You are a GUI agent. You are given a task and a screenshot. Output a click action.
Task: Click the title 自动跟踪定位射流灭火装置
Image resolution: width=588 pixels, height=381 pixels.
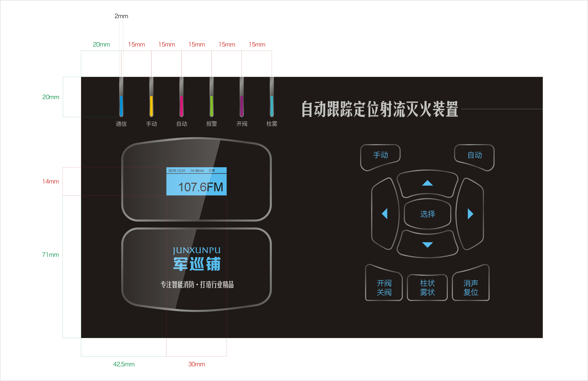coord(380,109)
